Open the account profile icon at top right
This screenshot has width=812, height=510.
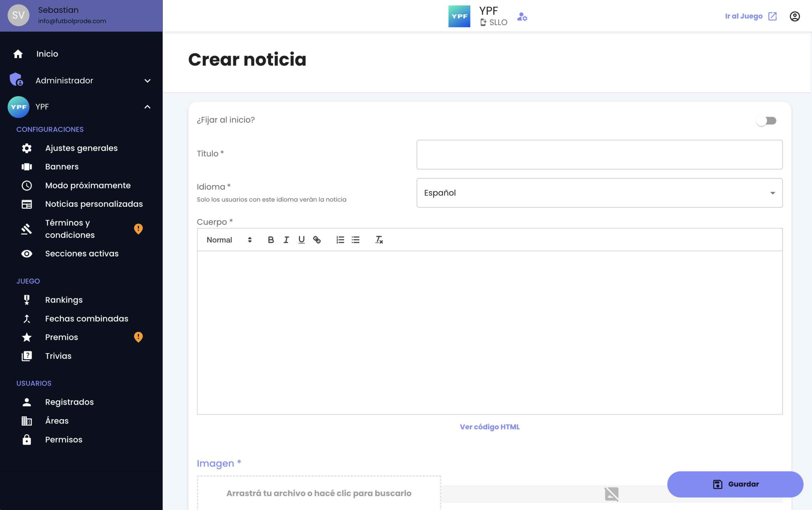795,16
